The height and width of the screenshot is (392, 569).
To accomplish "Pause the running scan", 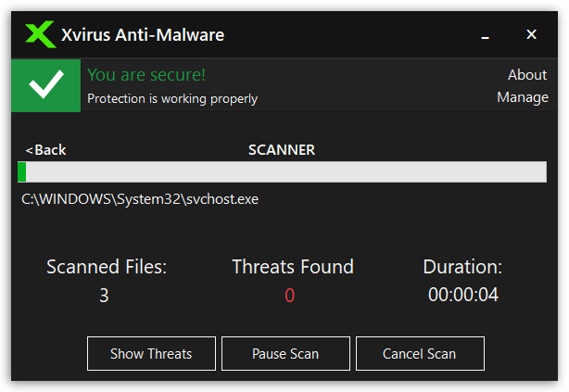I will pyautogui.click(x=285, y=353).
